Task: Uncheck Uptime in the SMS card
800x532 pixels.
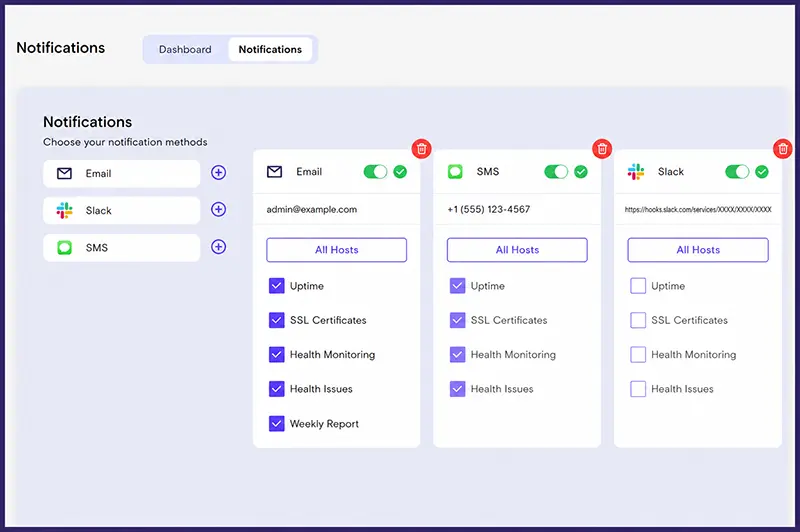Action: coord(458,286)
